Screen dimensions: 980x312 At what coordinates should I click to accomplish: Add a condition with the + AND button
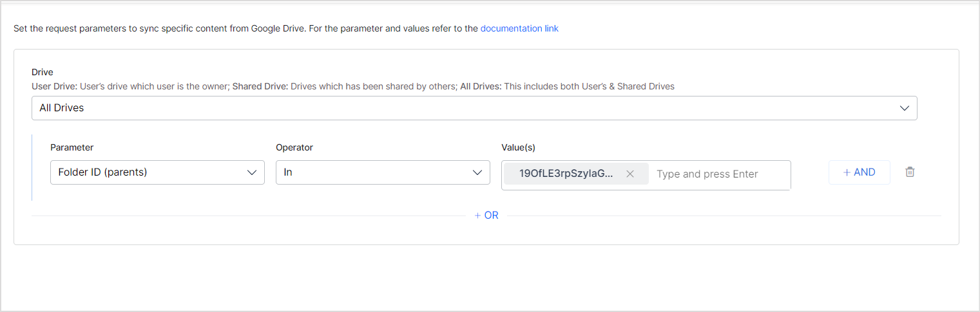coord(859,172)
